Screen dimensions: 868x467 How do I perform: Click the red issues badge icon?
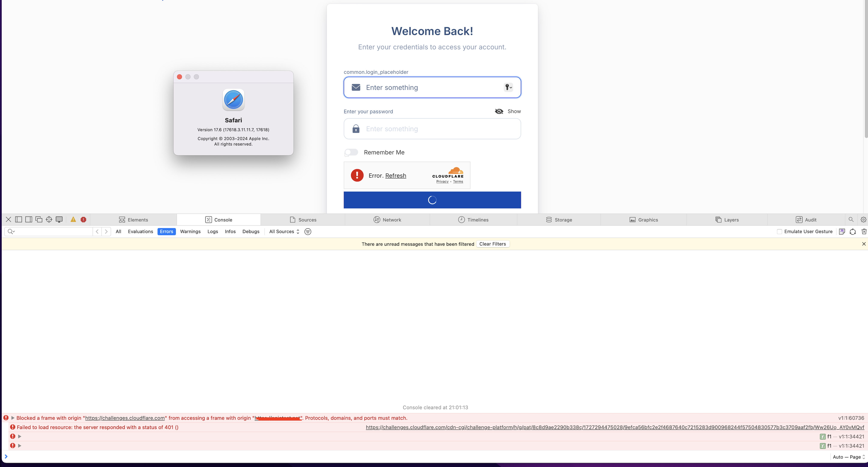[x=84, y=219]
